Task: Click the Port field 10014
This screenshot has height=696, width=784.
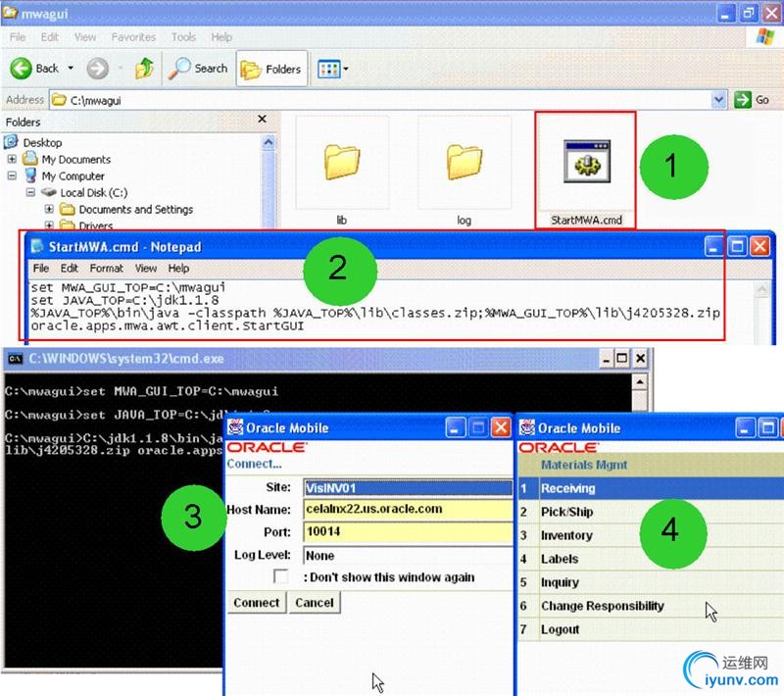Action: (x=408, y=532)
